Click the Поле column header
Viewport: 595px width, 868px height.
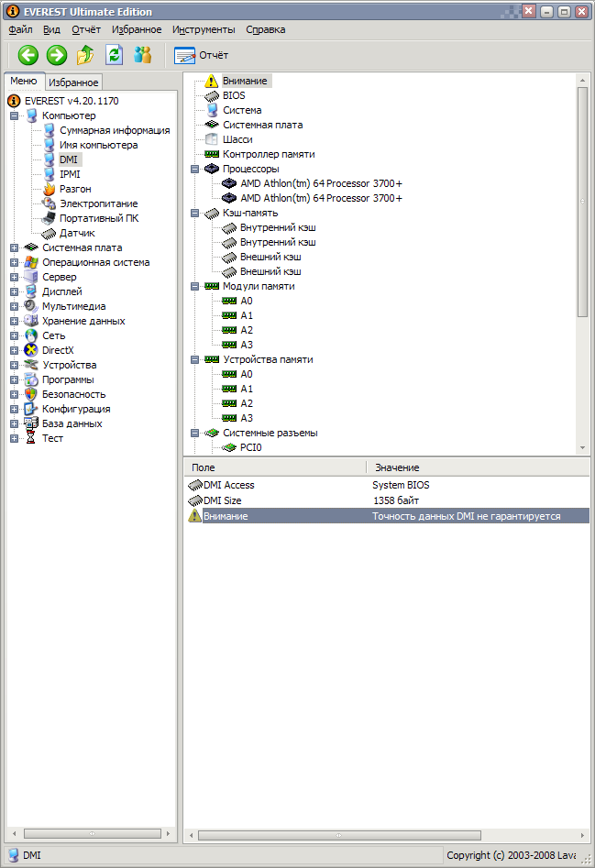[x=275, y=467]
